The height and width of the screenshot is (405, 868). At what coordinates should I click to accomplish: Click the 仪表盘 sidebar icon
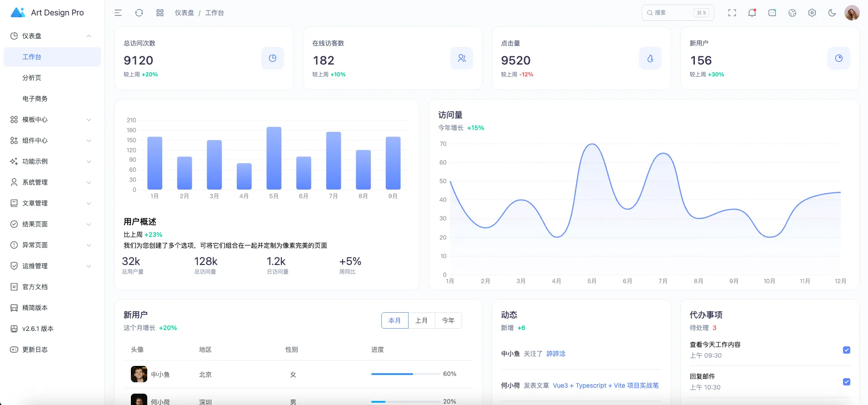pyautogui.click(x=14, y=36)
